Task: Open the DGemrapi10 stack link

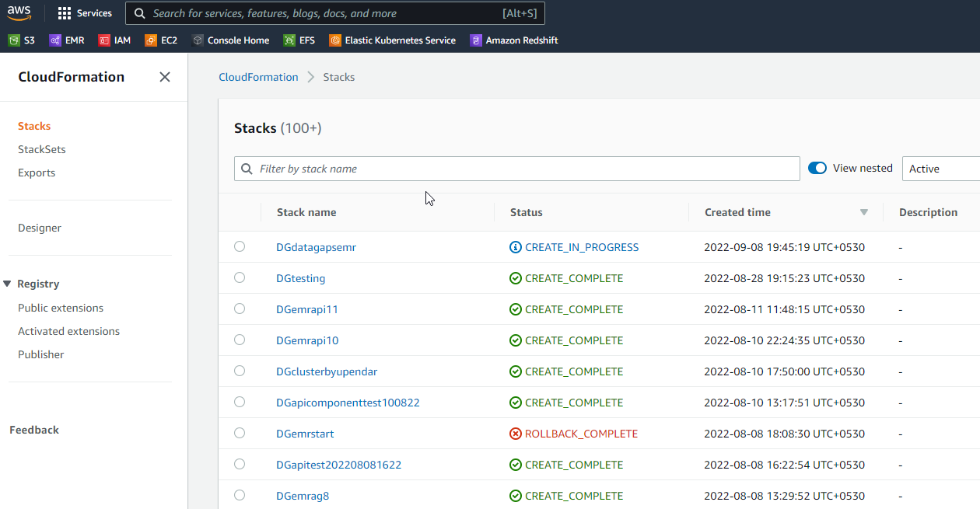Action: [307, 340]
